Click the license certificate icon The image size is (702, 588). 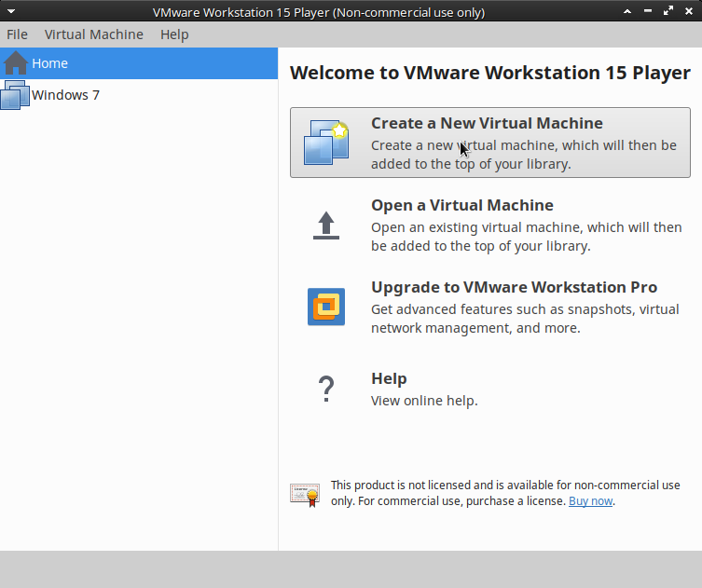305,495
